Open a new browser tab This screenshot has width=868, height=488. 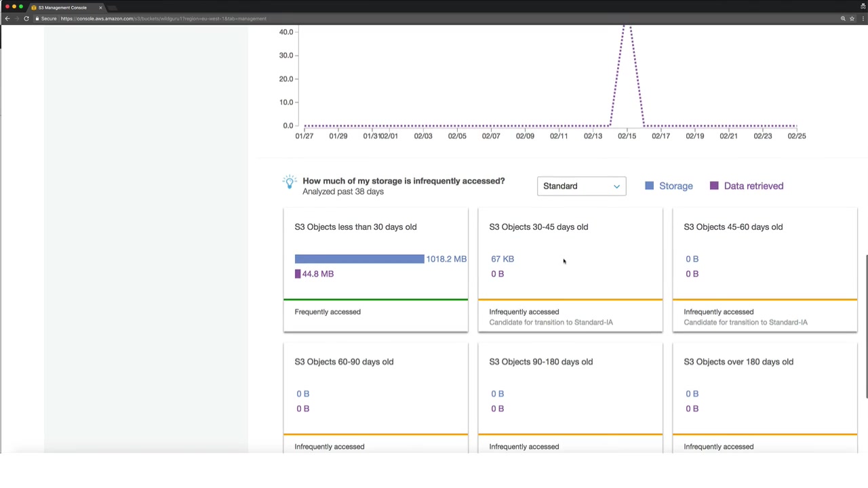point(113,7)
